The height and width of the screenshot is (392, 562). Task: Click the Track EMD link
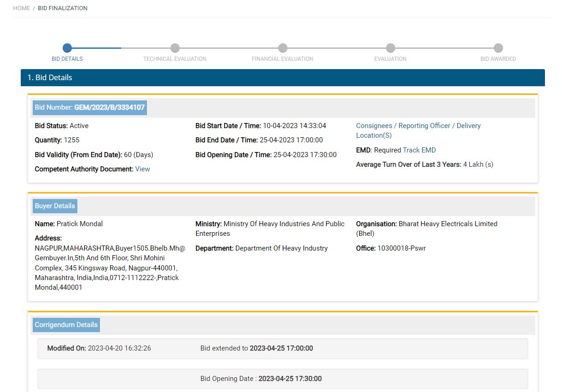pos(419,150)
